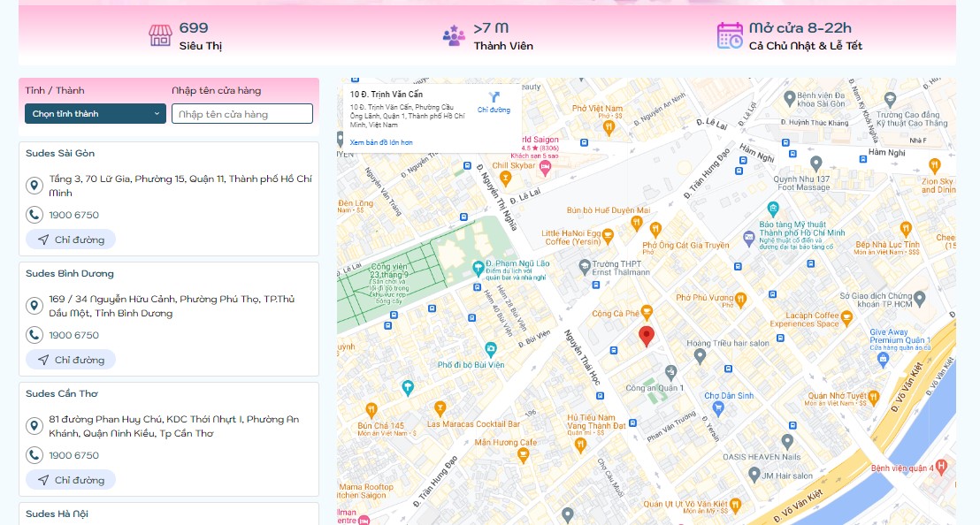Click the Sudes Hà Nội store title
Viewport: 980px width, 525px height.
click(x=57, y=514)
